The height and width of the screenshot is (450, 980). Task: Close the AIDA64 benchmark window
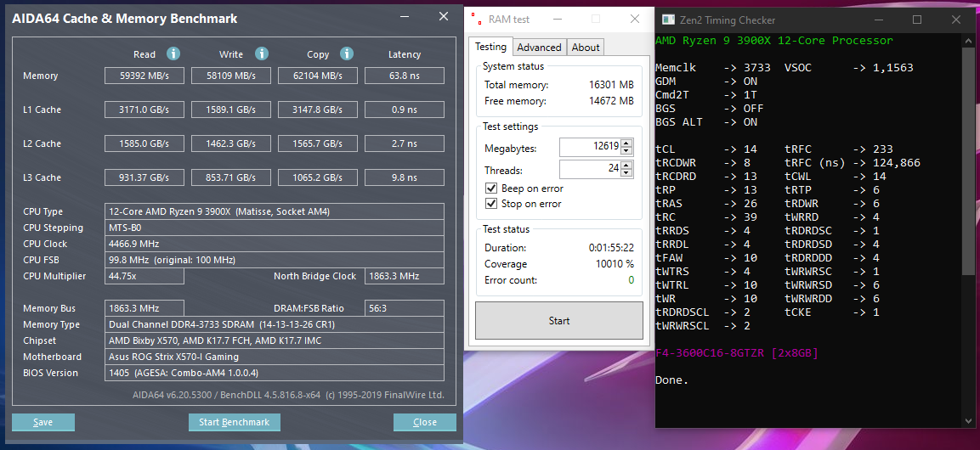[x=444, y=17]
